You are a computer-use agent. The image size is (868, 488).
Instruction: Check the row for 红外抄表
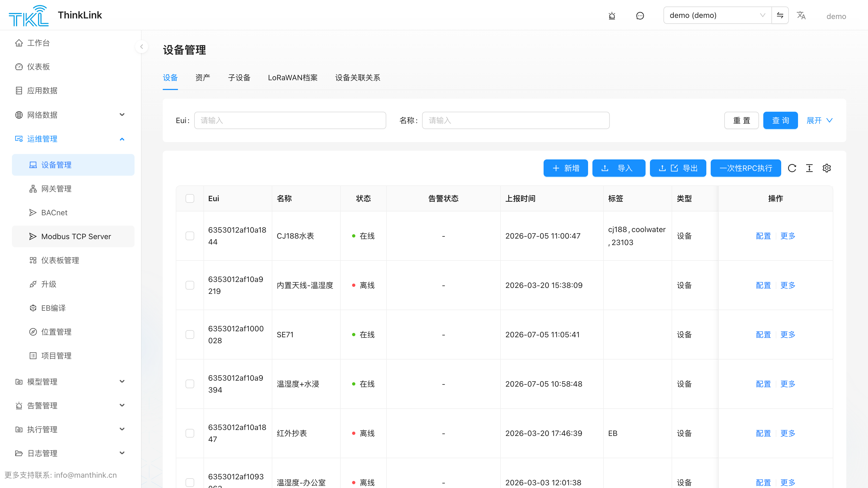point(190,433)
